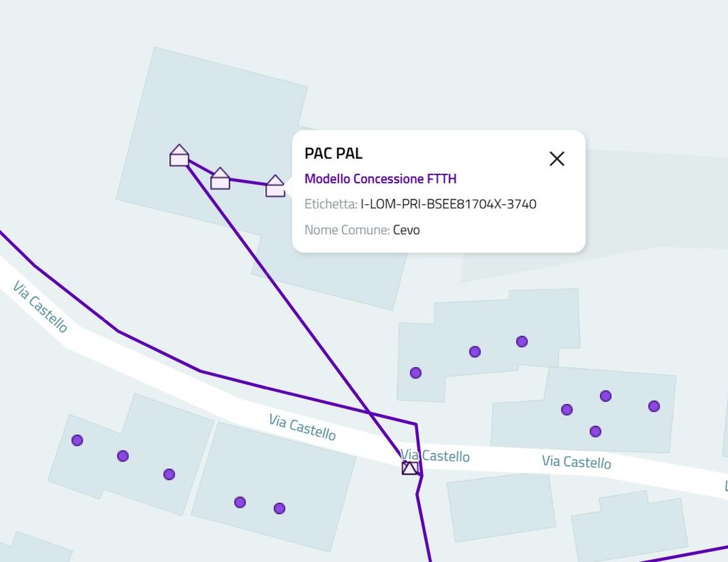728x562 pixels.
Task: Click the PAC PAL popup title
Action: tap(333, 153)
